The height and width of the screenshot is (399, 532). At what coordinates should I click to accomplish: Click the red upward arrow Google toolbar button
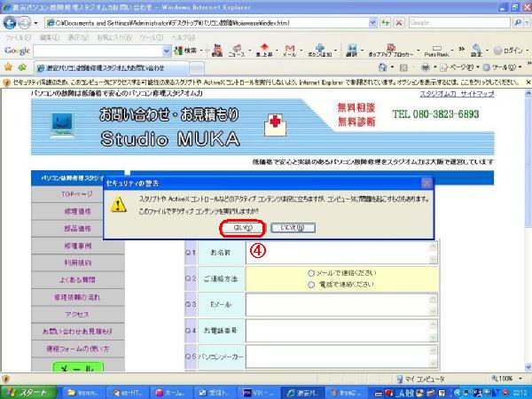coord(264,51)
